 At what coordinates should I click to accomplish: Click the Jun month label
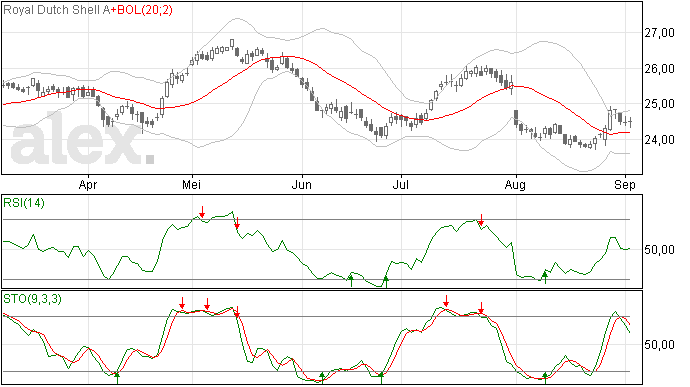point(301,184)
